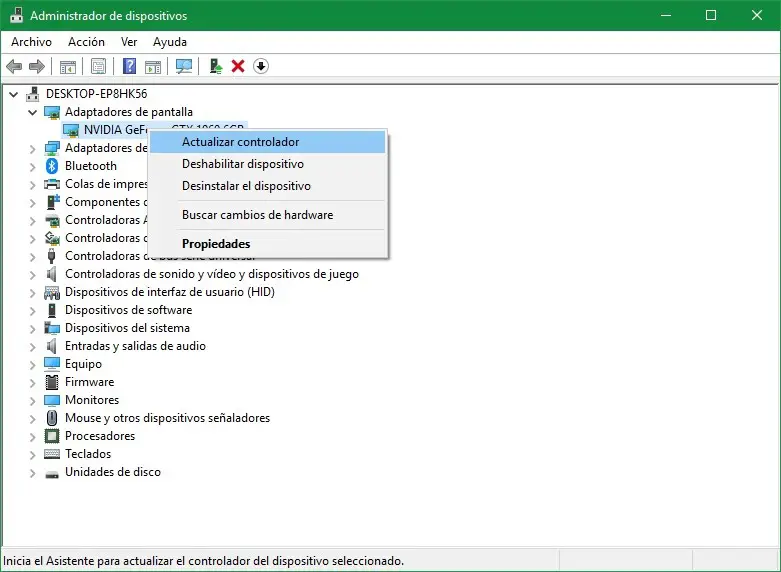
Task: Expand Controladoras de sonido y vídeo node
Action: point(32,275)
